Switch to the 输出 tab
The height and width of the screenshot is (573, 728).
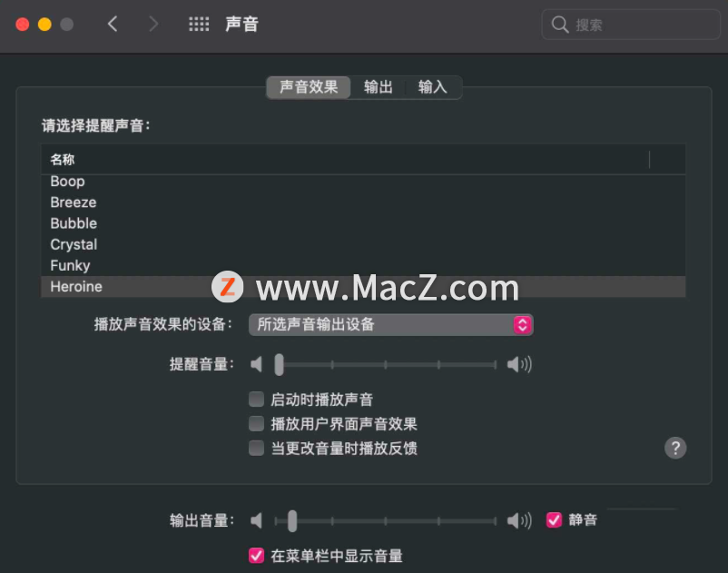378,87
